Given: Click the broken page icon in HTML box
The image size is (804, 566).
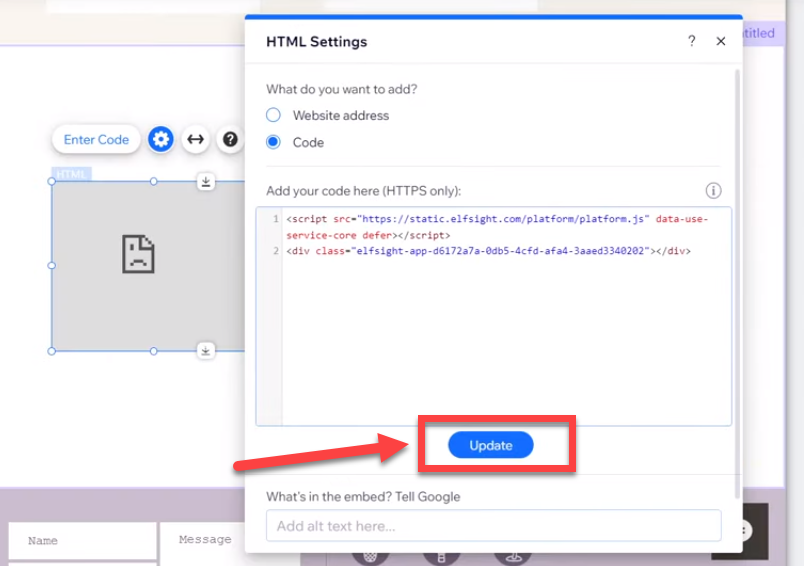Looking at the screenshot, I should pyautogui.click(x=138, y=254).
